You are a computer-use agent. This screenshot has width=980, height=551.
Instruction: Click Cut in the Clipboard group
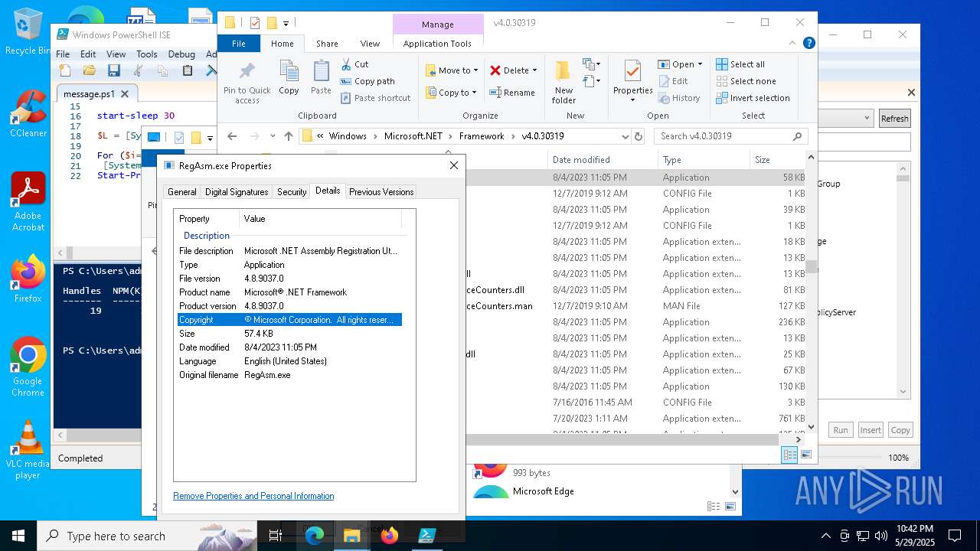(354, 64)
